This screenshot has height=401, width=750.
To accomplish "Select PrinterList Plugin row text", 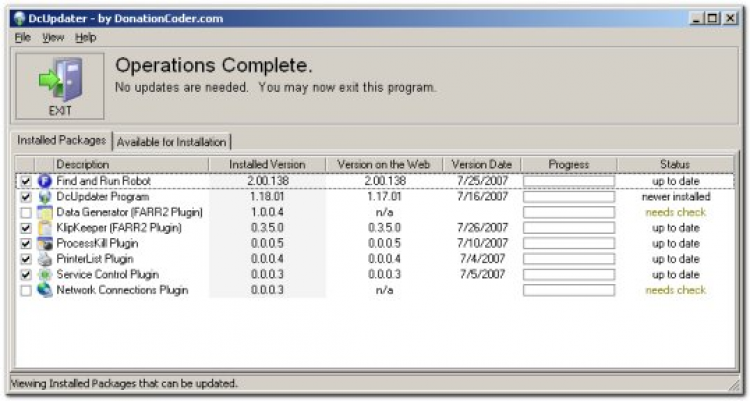I will pyautogui.click(x=95, y=259).
